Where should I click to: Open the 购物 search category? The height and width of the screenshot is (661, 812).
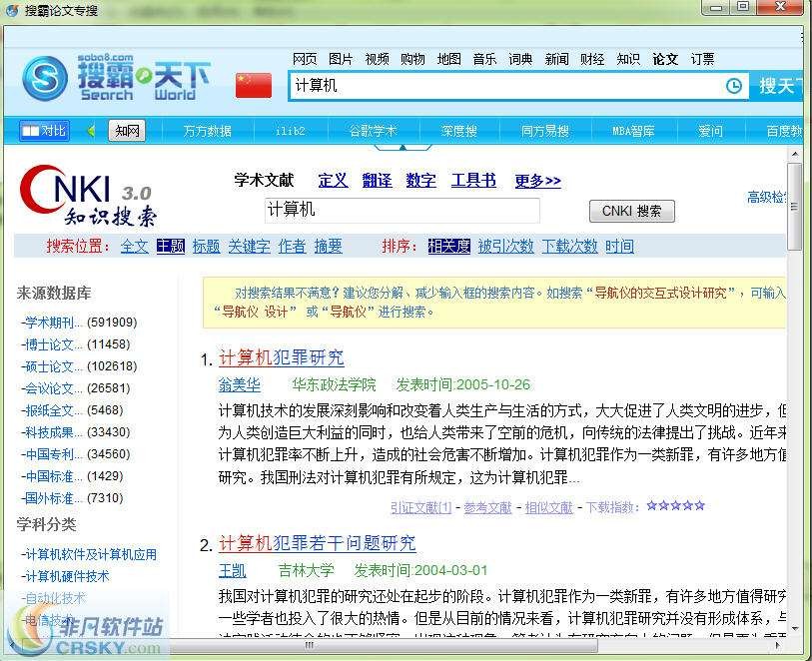(412, 59)
